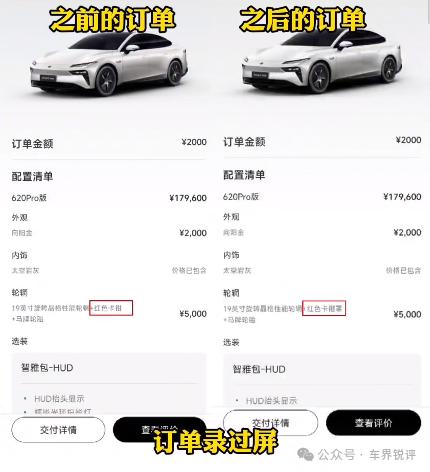Click the left 配置清单 section heading

[32, 176]
